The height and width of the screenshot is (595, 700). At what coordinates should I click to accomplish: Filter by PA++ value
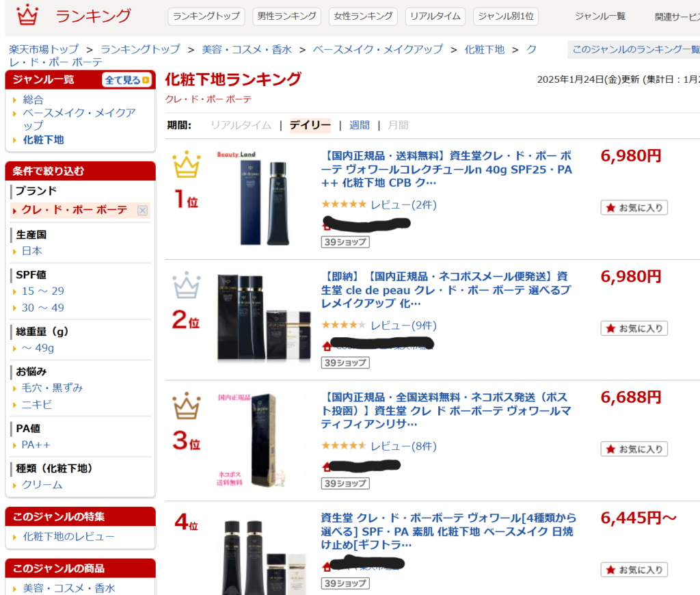[x=36, y=445]
